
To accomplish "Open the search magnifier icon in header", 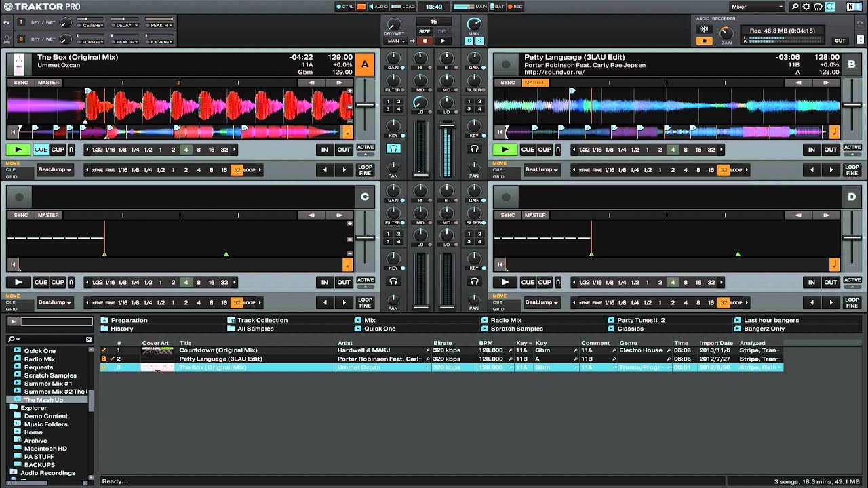I will 795,7.
